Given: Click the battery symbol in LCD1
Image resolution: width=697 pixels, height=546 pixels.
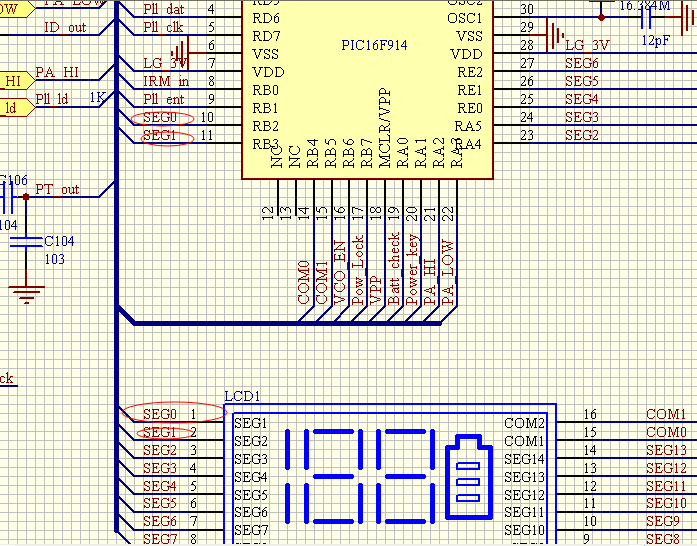Looking at the screenshot, I should 469,477.
